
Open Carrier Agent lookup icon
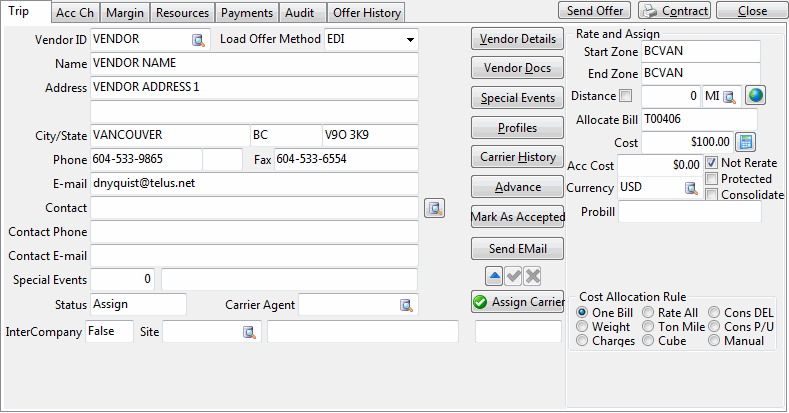406,305
